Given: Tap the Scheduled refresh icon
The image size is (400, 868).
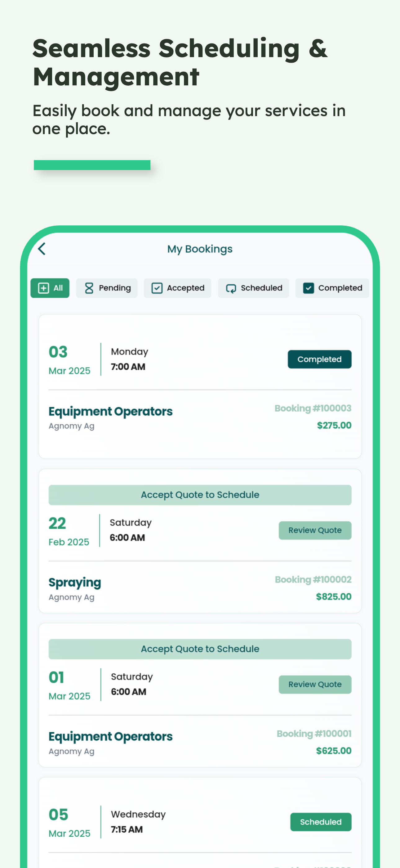Looking at the screenshot, I should click(x=231, y=288).
